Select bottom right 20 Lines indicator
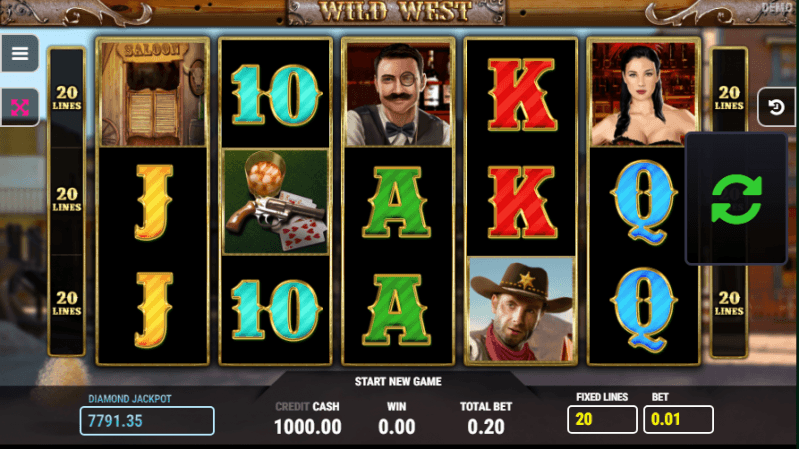Image resolution: width=799 pixels, height=449 pixels. pyautogui.click(x=729, y=303)
